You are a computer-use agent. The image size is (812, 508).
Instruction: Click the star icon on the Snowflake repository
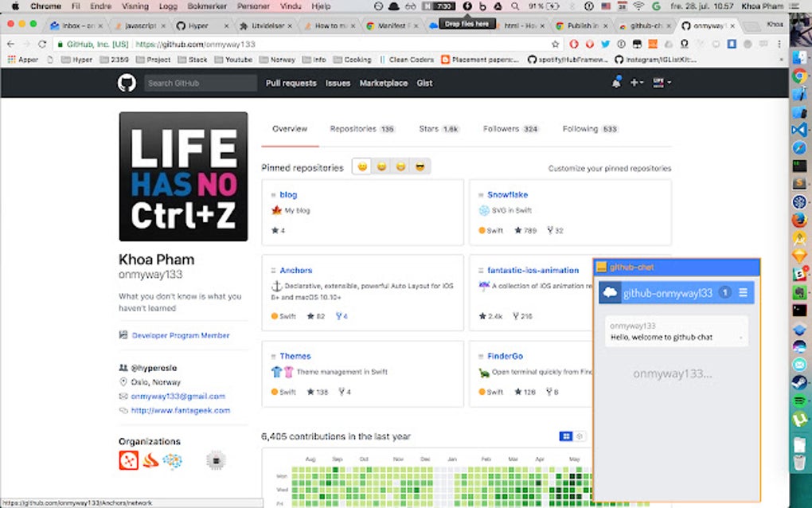tap(518, 229)
